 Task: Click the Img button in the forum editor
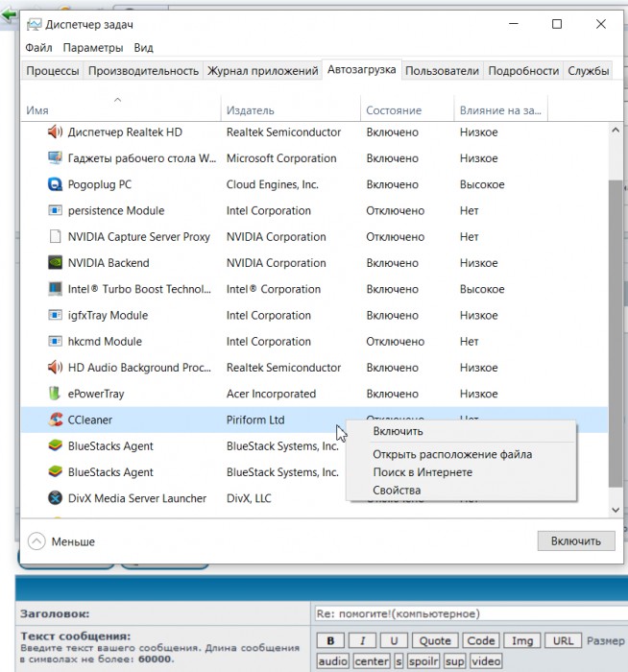pyautogui.click(x=521, y=640)
